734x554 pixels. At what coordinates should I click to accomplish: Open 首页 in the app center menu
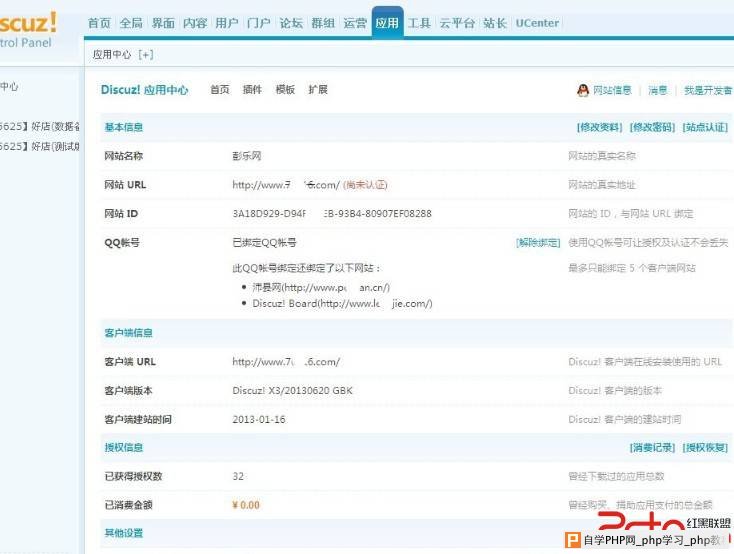click(220, 89)
